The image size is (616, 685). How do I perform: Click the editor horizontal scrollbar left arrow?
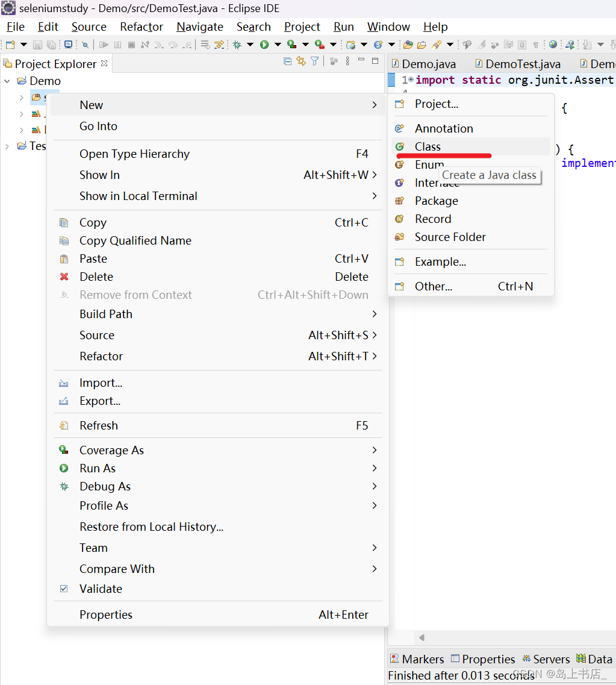(422, 637)
